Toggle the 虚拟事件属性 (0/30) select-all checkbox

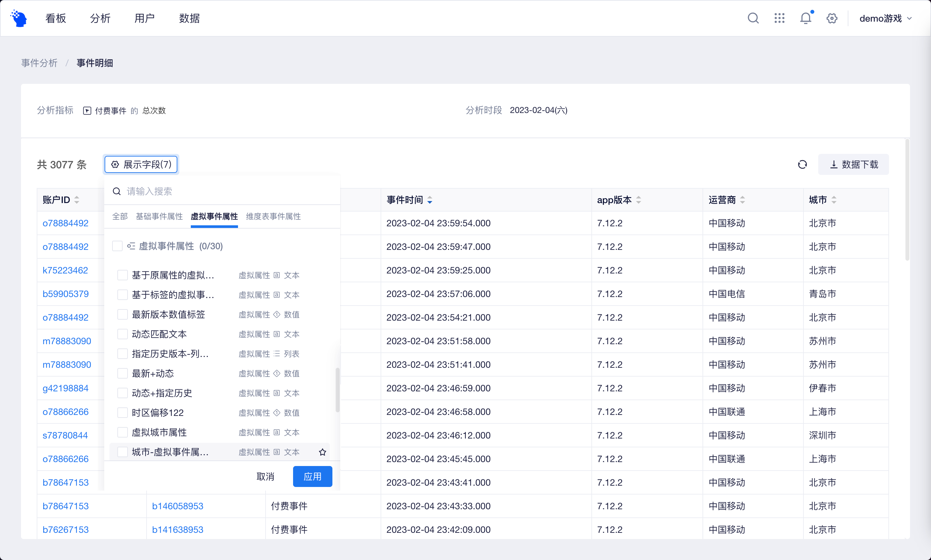[117, 246]
